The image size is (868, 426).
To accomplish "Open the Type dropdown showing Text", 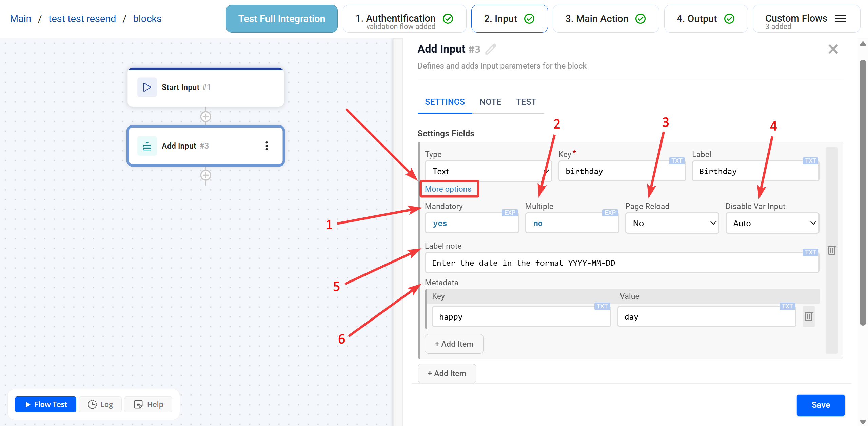I will tap(488, 171).
